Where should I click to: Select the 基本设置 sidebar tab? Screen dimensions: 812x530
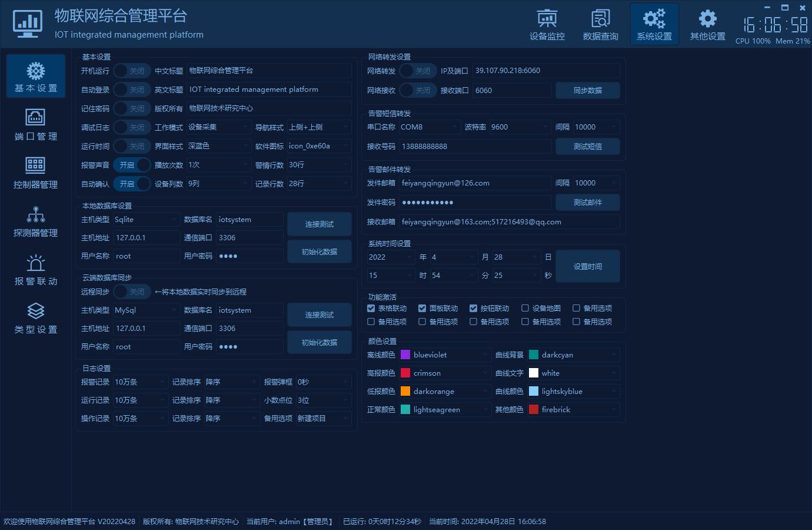pyautogui.click(x=35, y=76)
